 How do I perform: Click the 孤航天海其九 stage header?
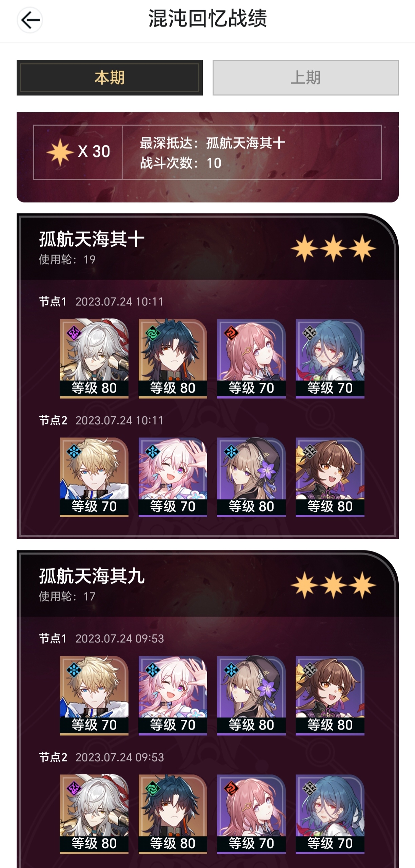click(x=92, y=576)
